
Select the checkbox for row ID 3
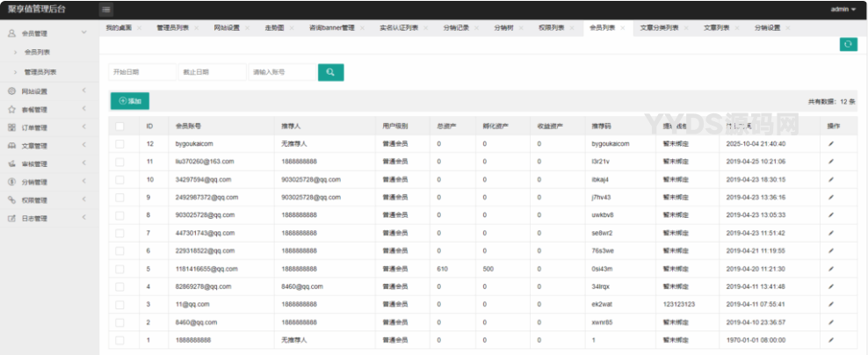(119, 304)
